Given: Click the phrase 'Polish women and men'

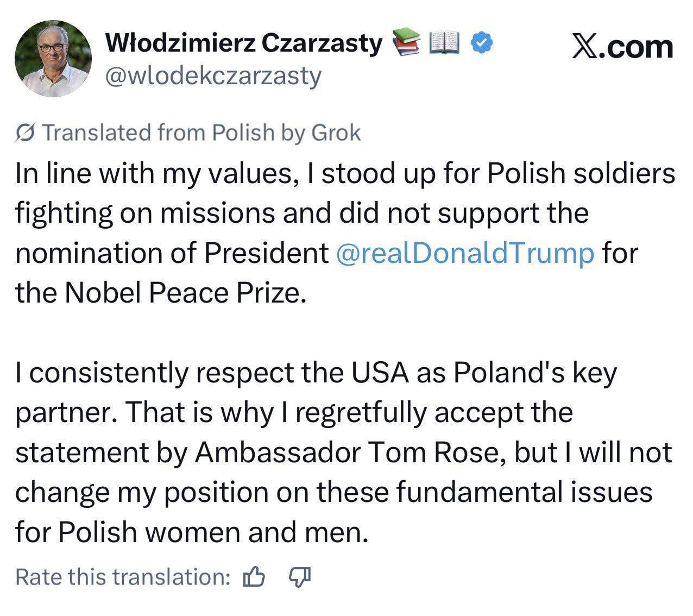Looking at the screenshot, I should 213,532.
